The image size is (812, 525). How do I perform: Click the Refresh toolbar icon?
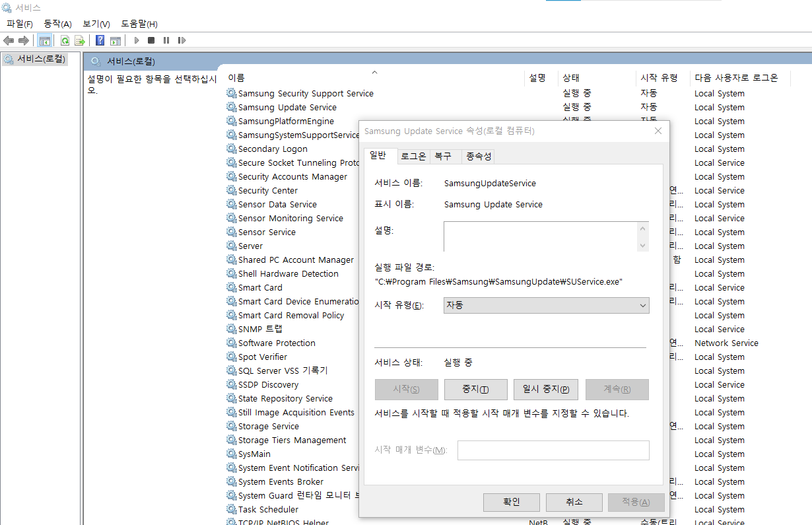(x=65, y=40)
